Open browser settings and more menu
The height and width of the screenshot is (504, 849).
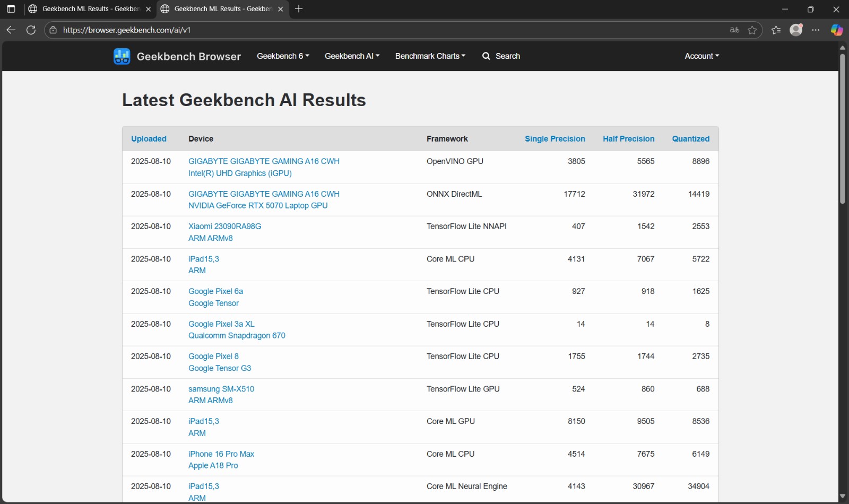pos(816,30)
